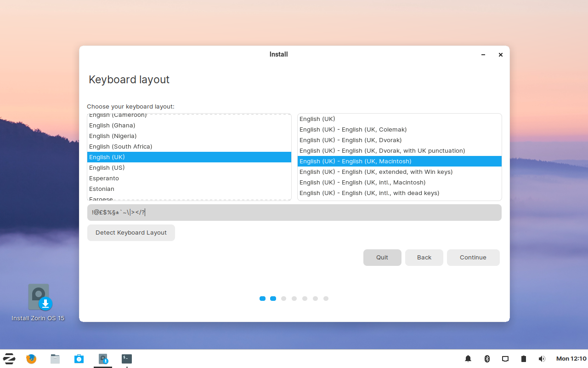Open the notifications bell icon

coord(468,359)
